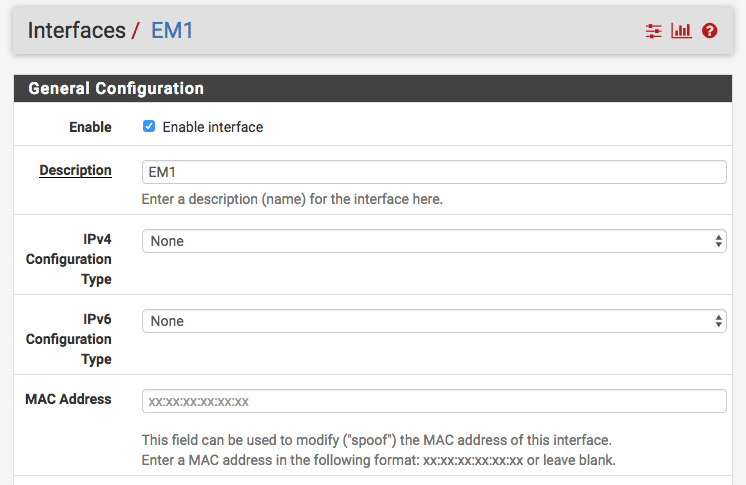Click the "MAC Address" field label
This screenshot has width=746, height=485.
click(68, 399)
